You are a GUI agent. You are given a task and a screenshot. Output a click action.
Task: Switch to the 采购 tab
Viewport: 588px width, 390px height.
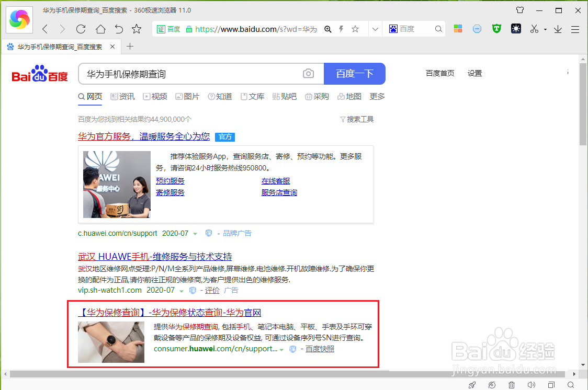pos(317,97)
